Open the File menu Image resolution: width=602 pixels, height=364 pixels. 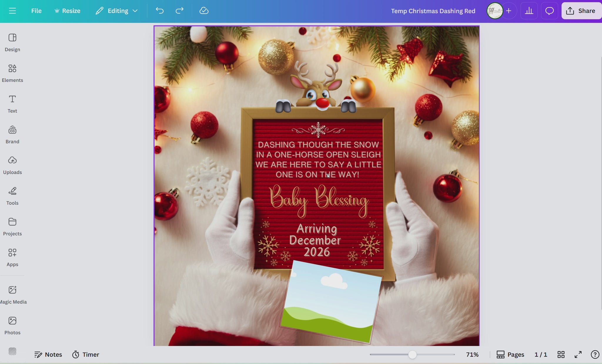[36, 11]
